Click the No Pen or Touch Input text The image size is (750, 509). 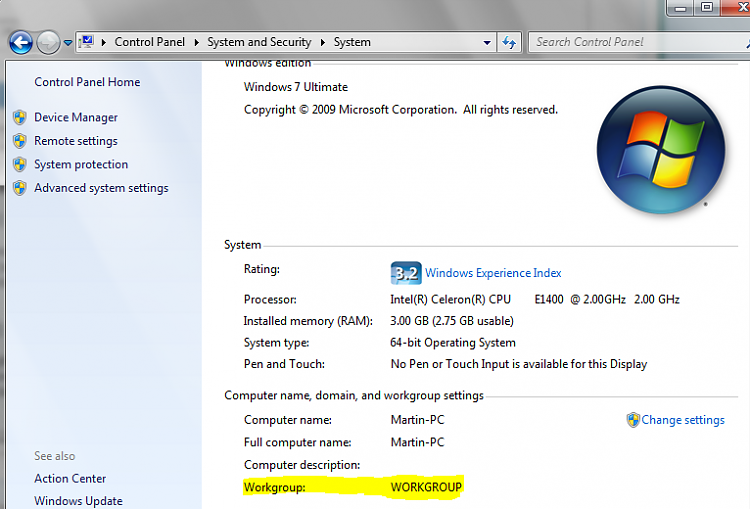(518, 364)
